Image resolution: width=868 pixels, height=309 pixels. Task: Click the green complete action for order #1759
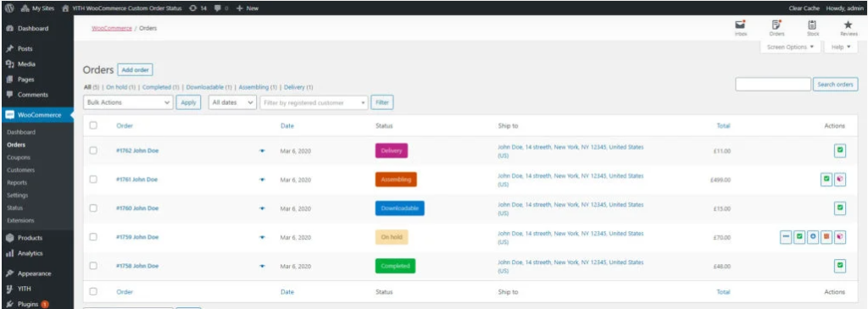pos(799,236)
